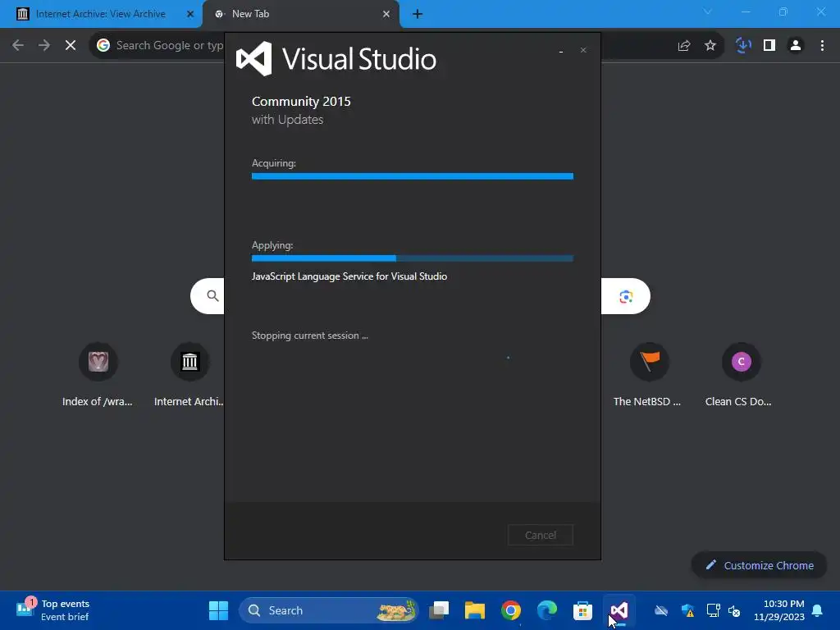Click the OneDrive tray icon
840x630 pixels.
click(x=661, y=610)
